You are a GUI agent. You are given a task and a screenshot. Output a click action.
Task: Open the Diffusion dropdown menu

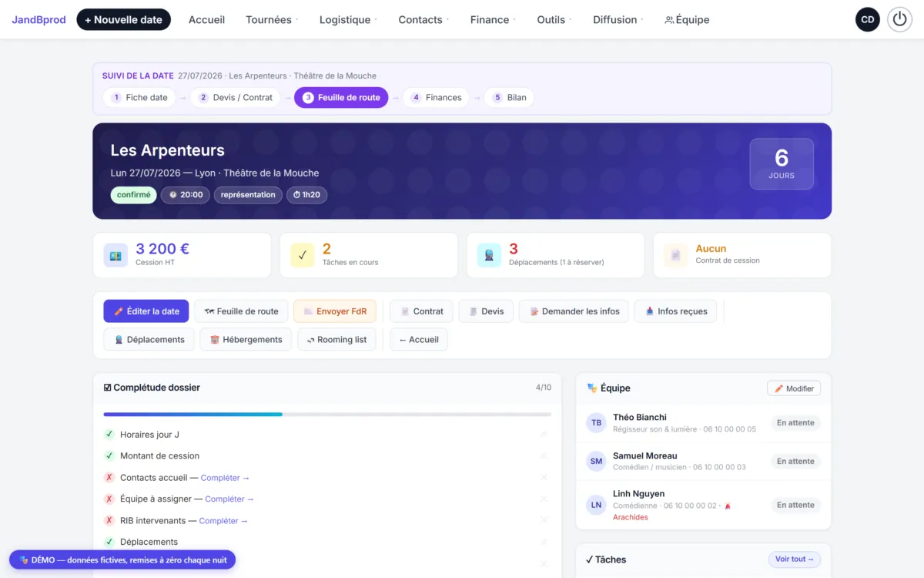tap(618, 20)
